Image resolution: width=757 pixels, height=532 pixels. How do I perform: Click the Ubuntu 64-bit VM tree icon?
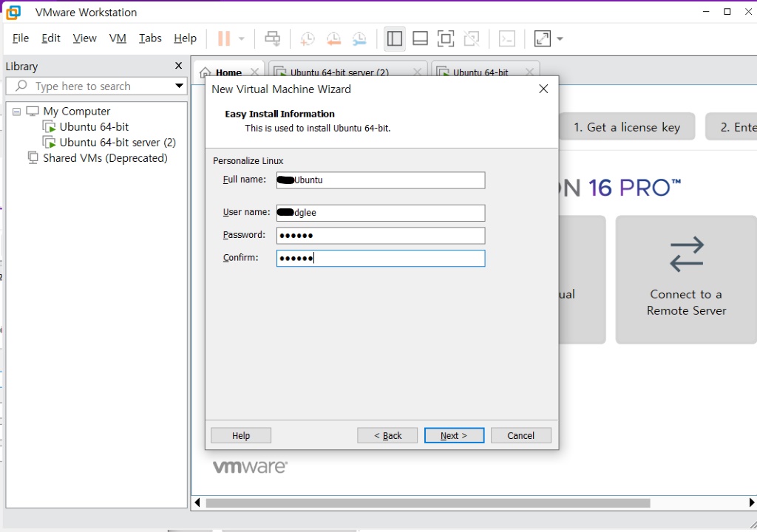pyautogui.click(x=50, y=127)
